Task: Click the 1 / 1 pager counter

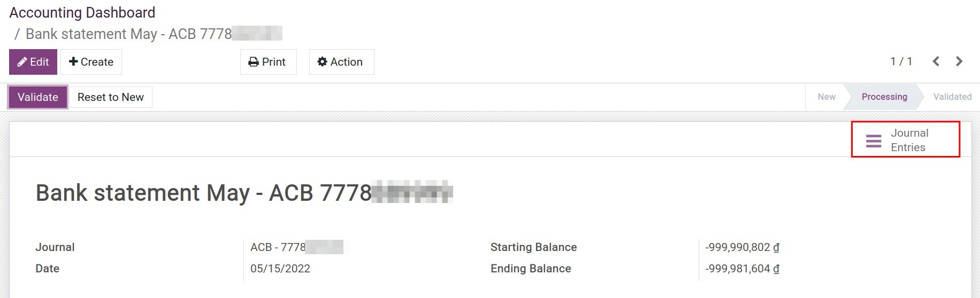Action: pyautogui.click(x=901, y=61)
